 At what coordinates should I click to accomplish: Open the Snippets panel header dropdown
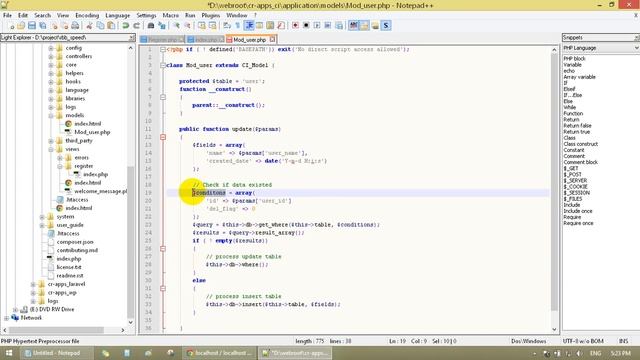(x=636, y=38)
